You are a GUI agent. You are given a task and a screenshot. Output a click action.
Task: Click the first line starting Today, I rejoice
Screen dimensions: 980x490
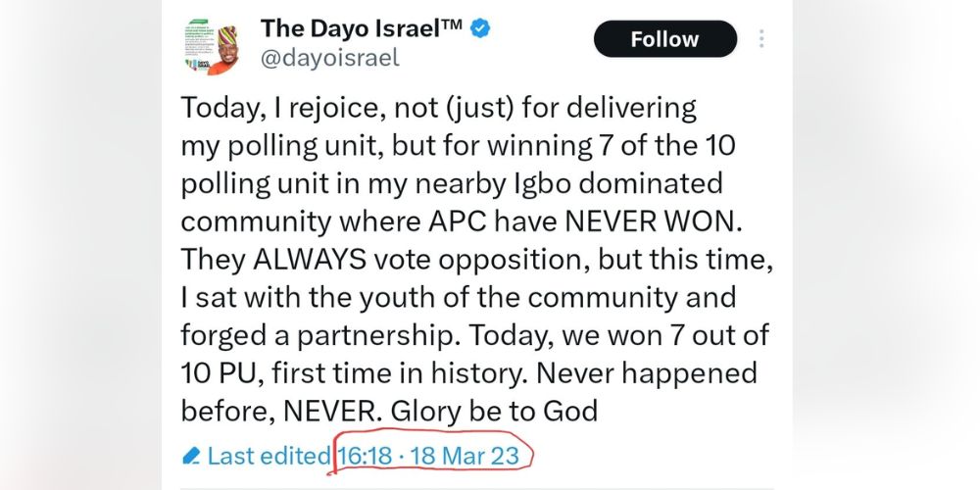point(438,106)
